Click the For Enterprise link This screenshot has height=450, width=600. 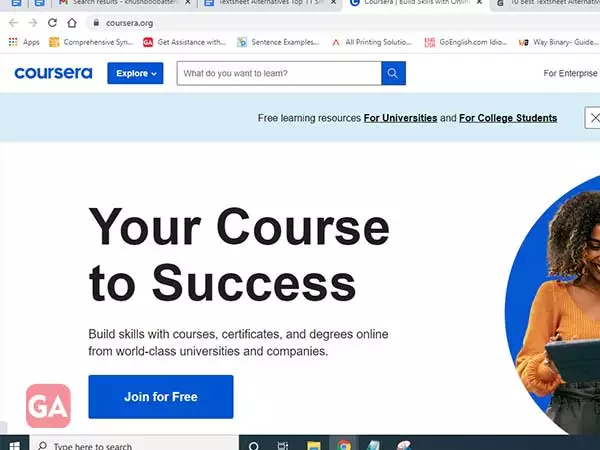click(x=570, y=73)
